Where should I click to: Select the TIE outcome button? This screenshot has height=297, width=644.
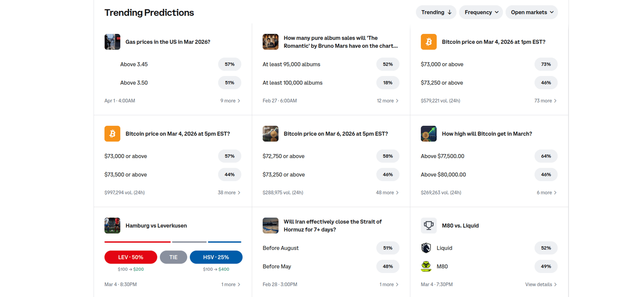173,257
